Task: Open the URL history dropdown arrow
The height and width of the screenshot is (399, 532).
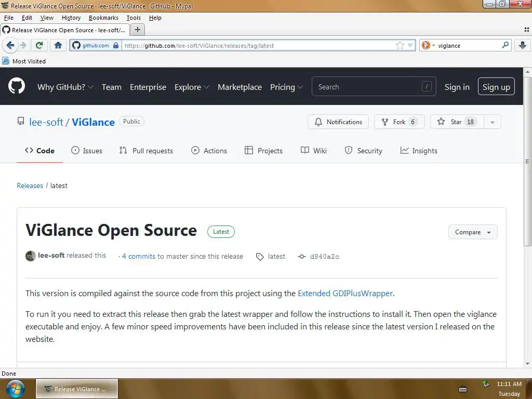Action: coord(410,45)
